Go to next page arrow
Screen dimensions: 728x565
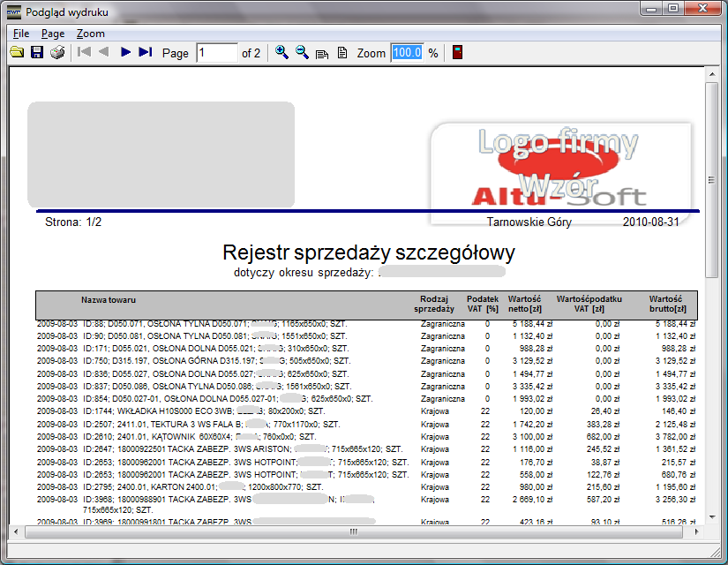tap(125, 53)
